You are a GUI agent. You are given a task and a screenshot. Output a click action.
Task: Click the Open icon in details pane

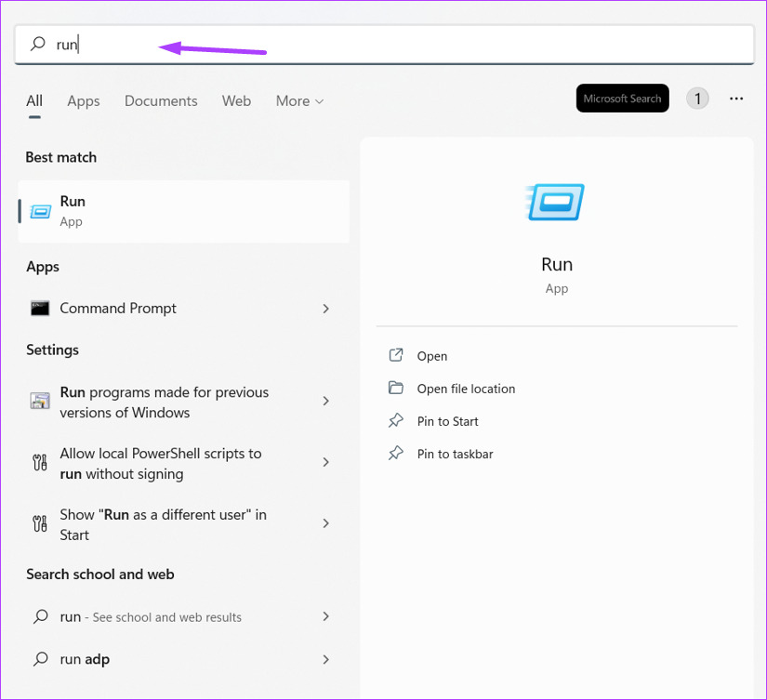[396, 355]
